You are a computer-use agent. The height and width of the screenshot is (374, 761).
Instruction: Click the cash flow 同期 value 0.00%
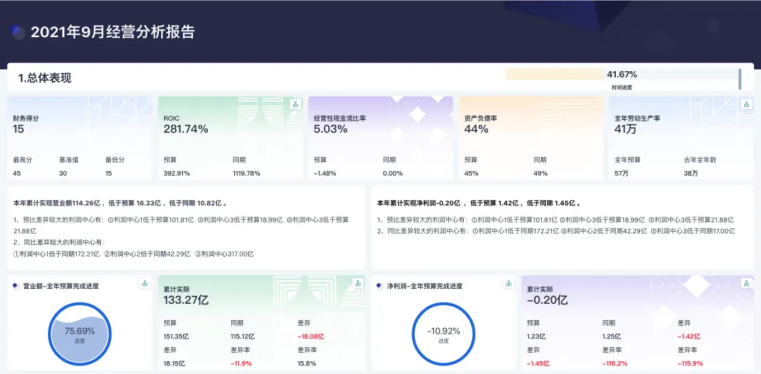pyautogui.click(x=393, y=173)
